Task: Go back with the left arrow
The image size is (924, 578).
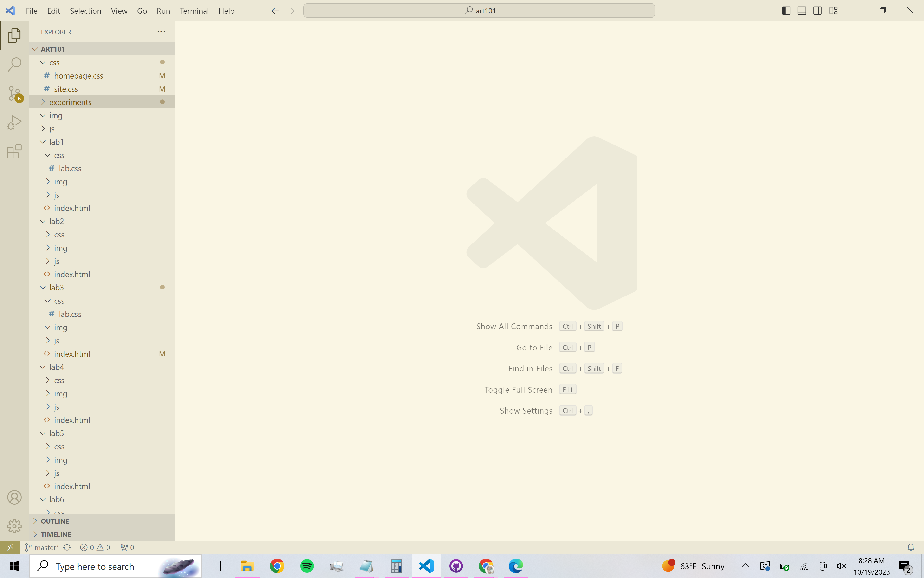Action: pyautogui.click(x=275, y=11)
